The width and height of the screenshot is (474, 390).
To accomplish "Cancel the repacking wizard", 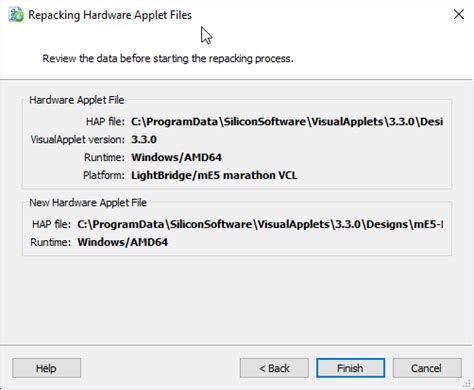I will [x=427, y=368].
